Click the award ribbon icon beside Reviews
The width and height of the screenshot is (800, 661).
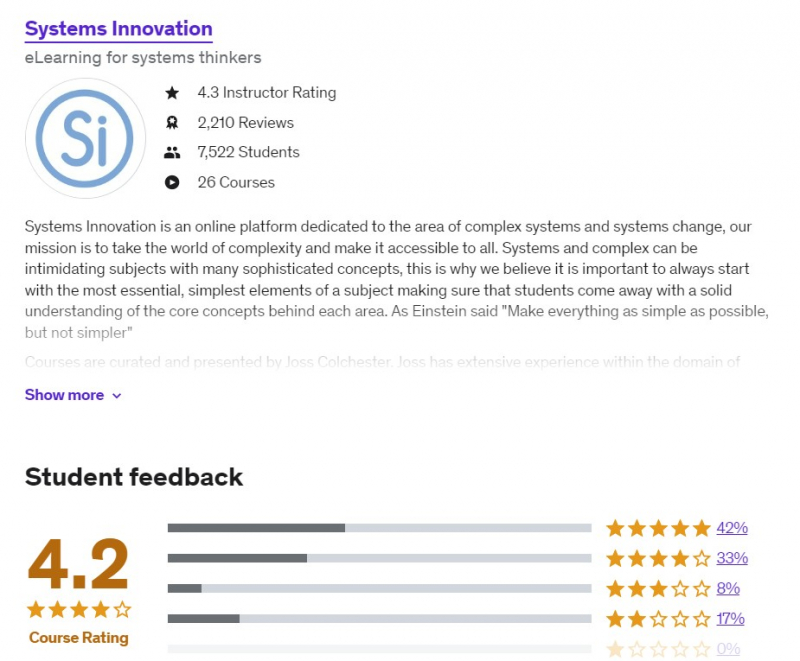[x=172, y=123]
